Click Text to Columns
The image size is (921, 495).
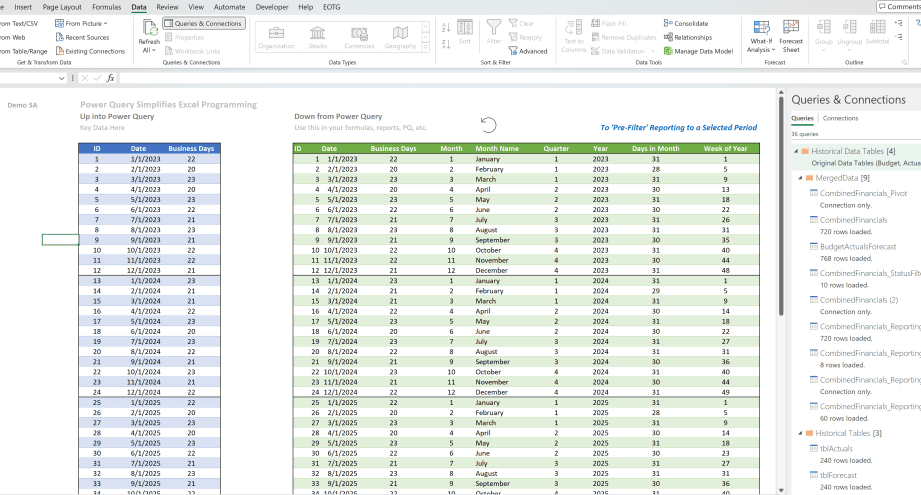pos(573,36)
